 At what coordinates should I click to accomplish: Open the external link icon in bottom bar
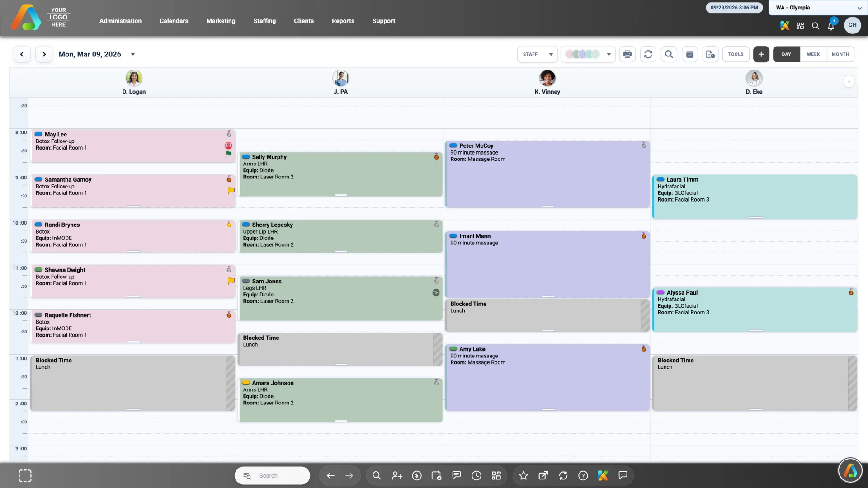pyautogui.click(x=543, y=475)
